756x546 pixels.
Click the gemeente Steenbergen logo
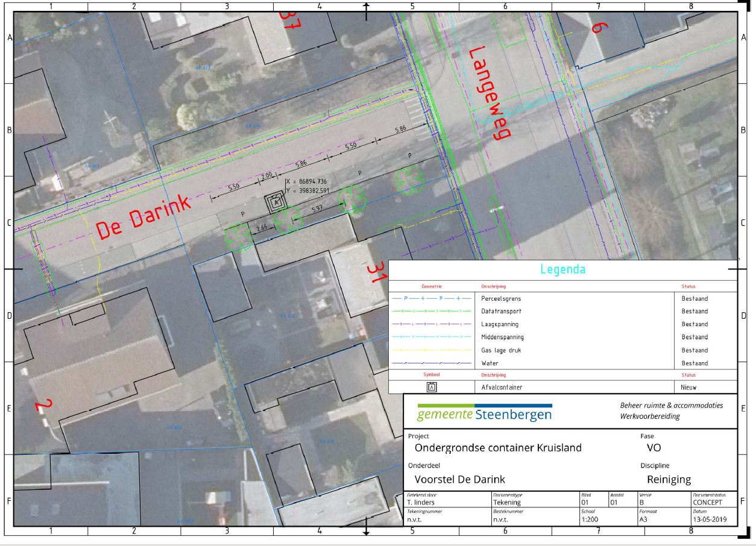484,413
